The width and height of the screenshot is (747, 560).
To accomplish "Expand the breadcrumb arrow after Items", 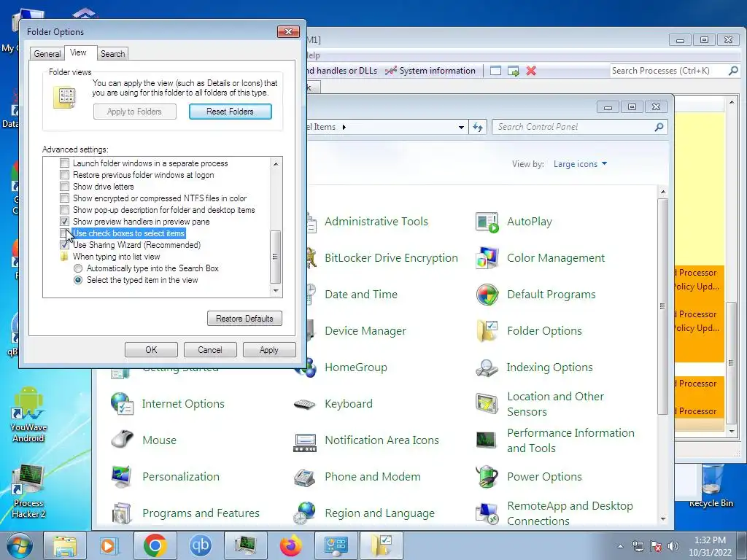I will (x=344, y=127).
